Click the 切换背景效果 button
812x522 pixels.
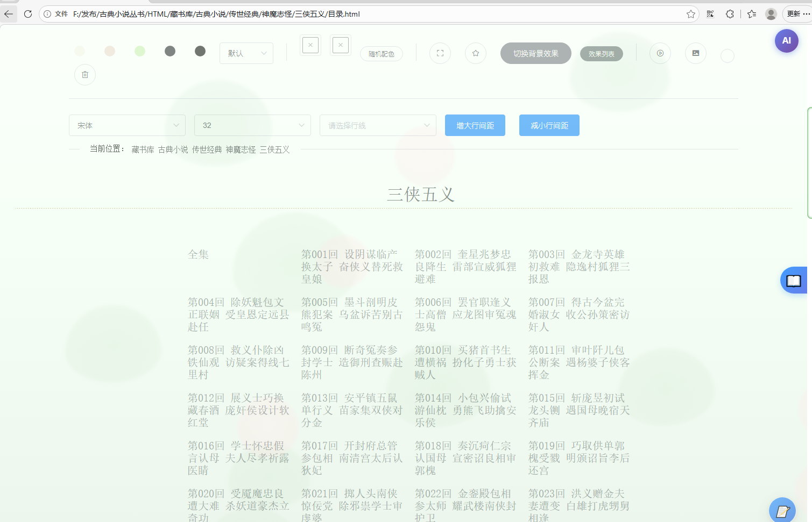(x=536, y=53)
